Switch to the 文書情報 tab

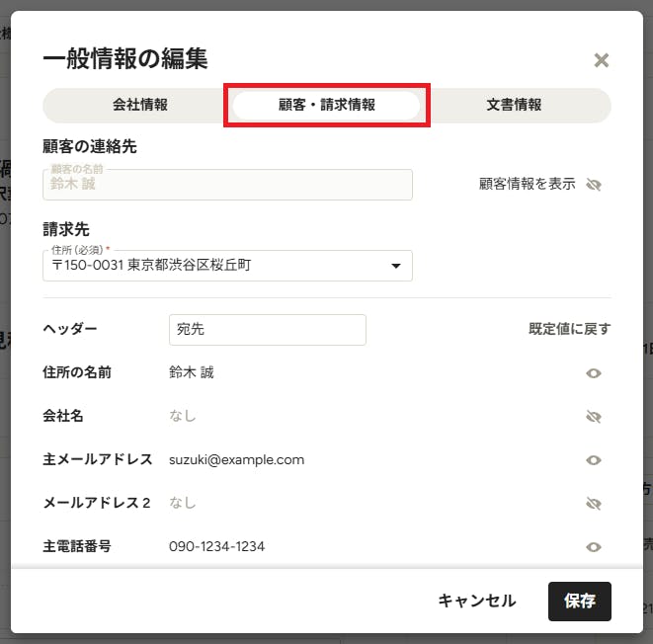pos(514,105)
